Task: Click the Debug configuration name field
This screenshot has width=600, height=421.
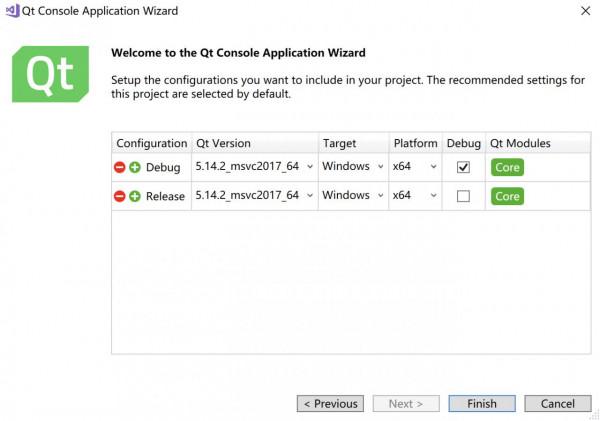Action: tap(164, 167)
